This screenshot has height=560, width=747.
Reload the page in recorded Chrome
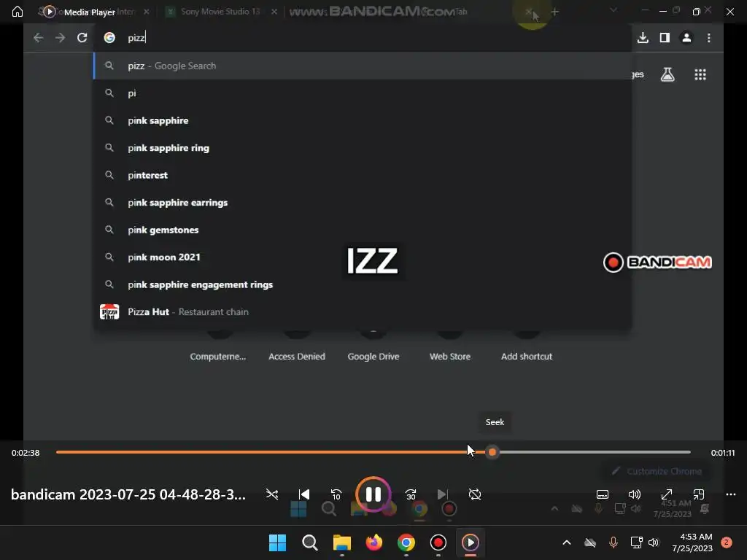coord(82,38)
